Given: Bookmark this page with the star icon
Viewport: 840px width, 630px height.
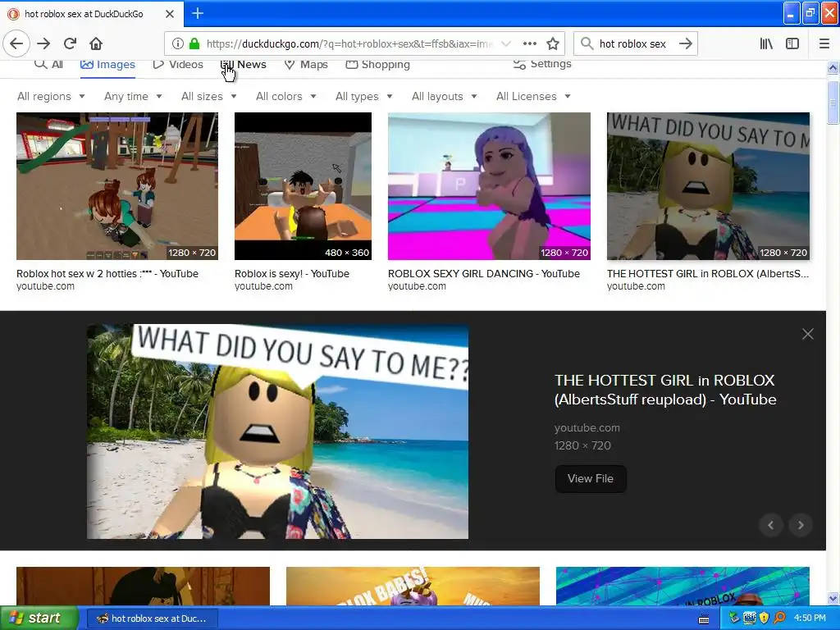Looking at the screenshot, I should pos(552,43).
